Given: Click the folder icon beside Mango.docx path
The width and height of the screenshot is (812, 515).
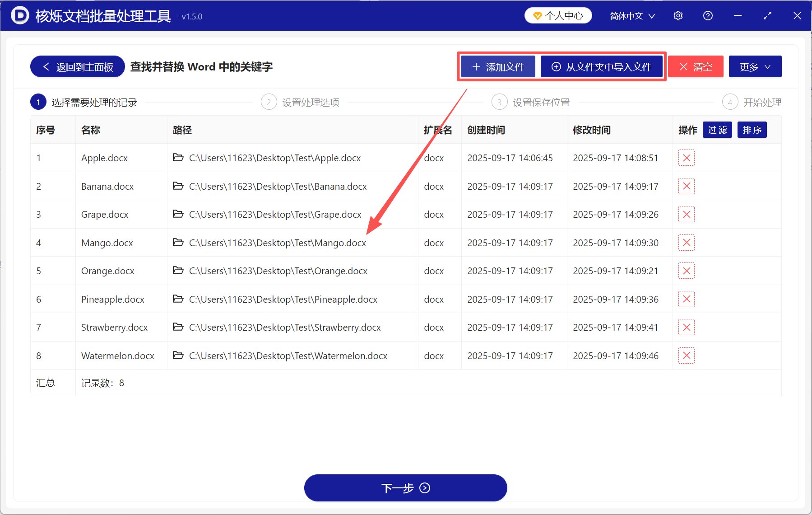Looking at the screenshot, I should pyautogui.click(x=178, y=243).
